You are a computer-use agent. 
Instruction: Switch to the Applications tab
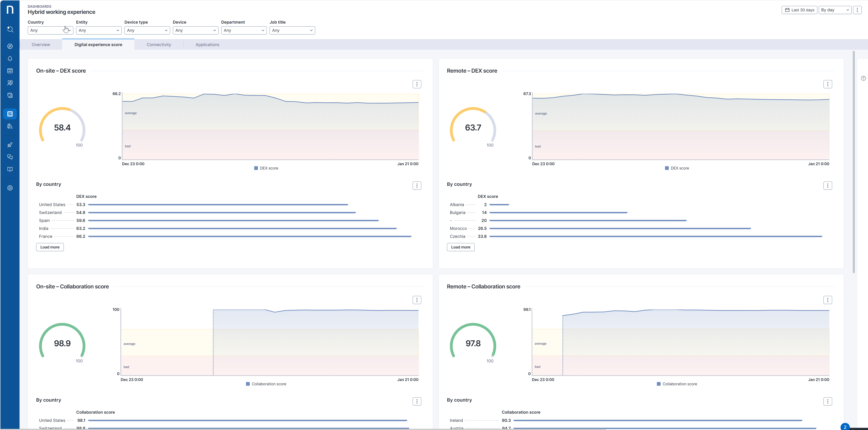pos(207,44)
